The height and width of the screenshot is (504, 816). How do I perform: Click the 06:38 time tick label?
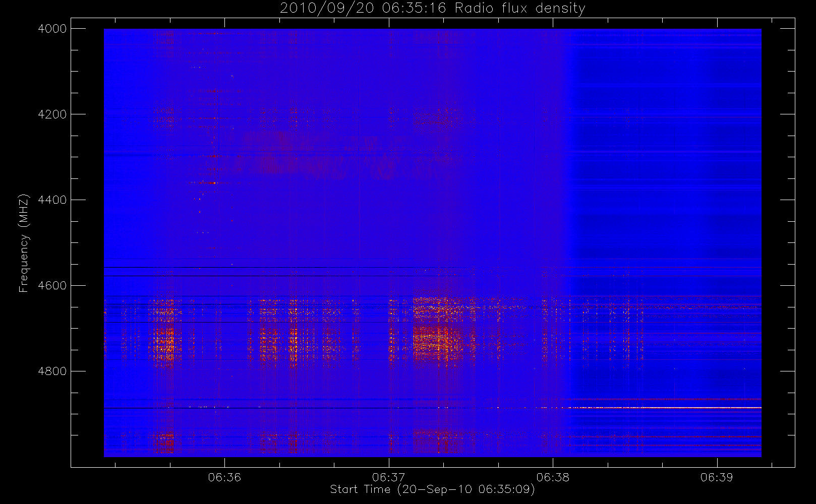pos(553,477)
